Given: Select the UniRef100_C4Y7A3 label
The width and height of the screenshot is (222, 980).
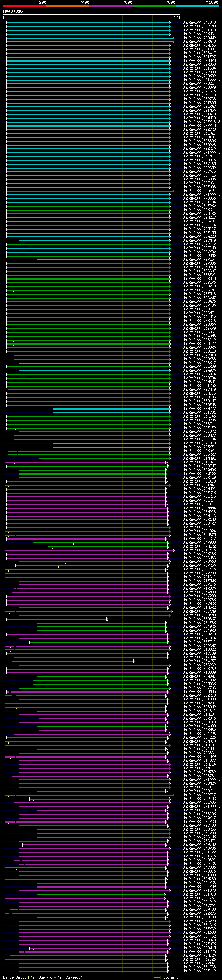Looking at the screenshot, I should coord(199,688).
